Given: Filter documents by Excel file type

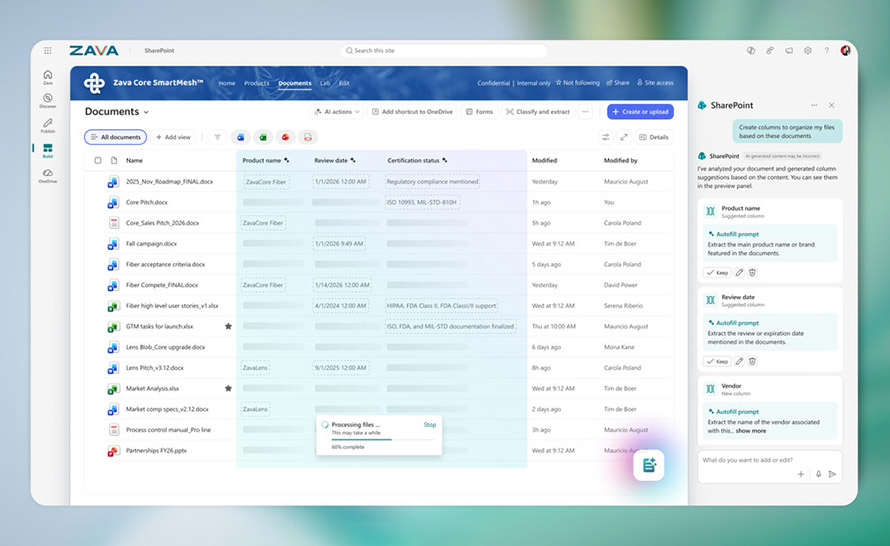Looking at the screenshot, I should pos(263,137).
